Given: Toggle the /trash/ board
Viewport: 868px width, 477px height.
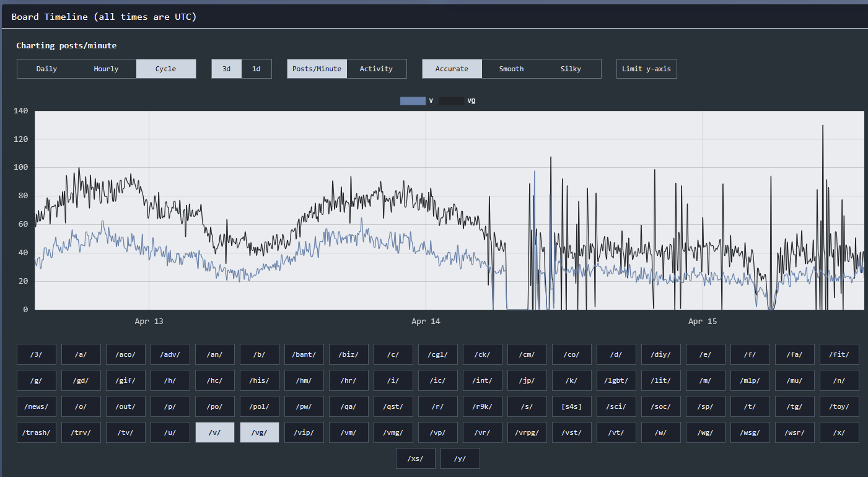Looking at the screenshot, I should (37, 432).
